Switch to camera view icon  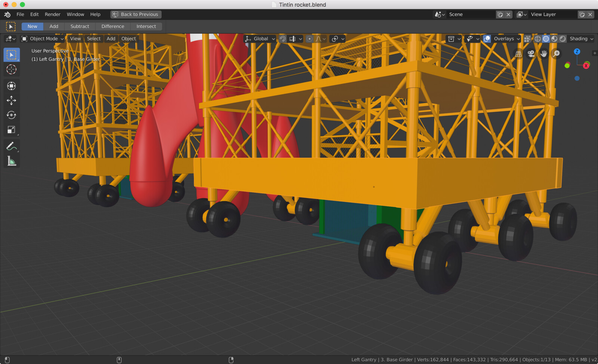(x=531, y=54)
